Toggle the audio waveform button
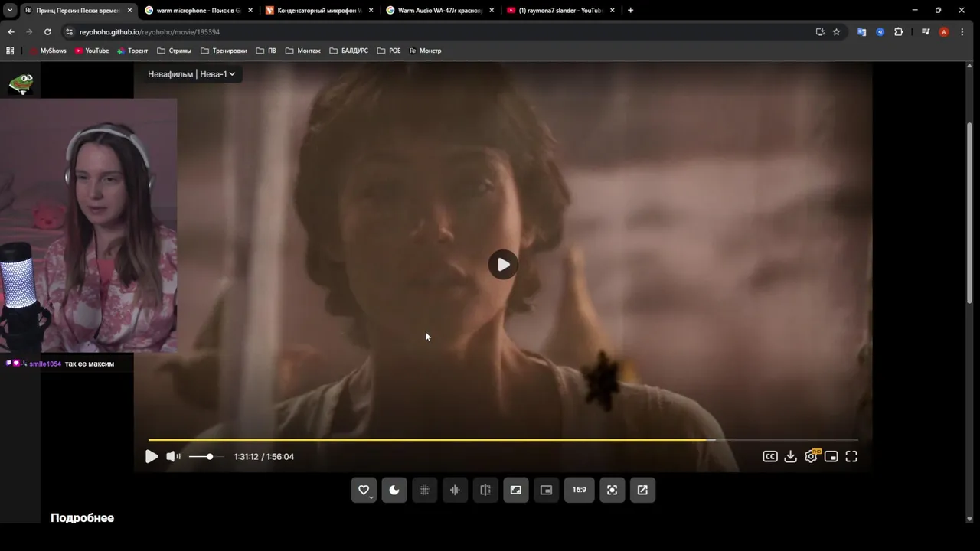This screenshot has height=551, width=980. click(x=455, y=490)
